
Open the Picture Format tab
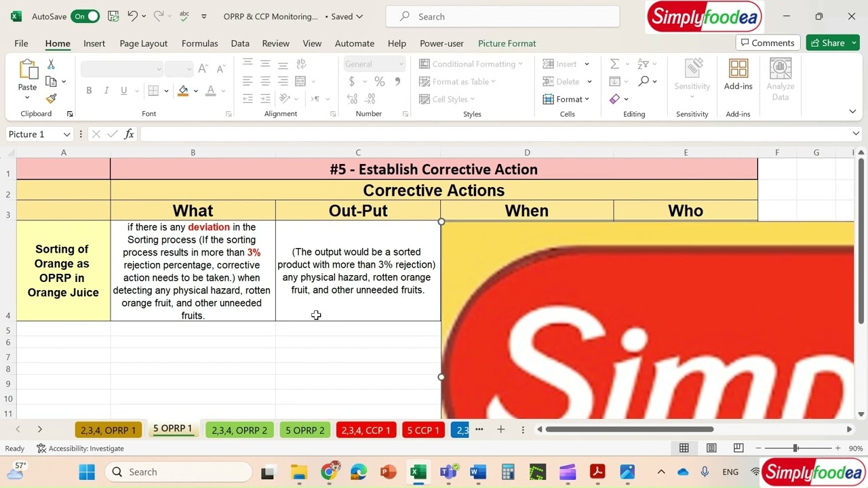[507, 43]
